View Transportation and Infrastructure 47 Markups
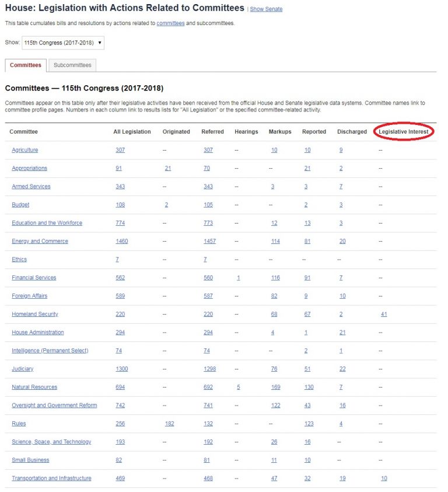 coord(274,478)
